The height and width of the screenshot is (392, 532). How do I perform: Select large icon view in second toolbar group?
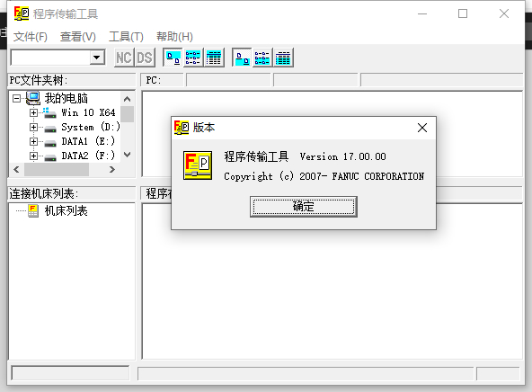click(242, 58)
